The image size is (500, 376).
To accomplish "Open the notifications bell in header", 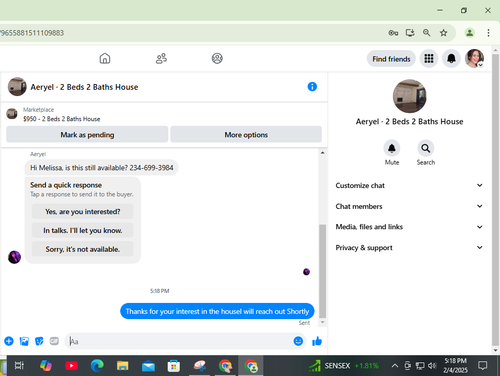I will coord(451,59).
